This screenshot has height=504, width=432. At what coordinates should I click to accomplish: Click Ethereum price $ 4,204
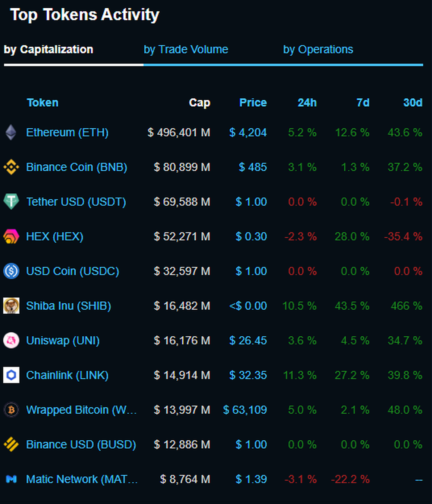click(x=248, y=132)
